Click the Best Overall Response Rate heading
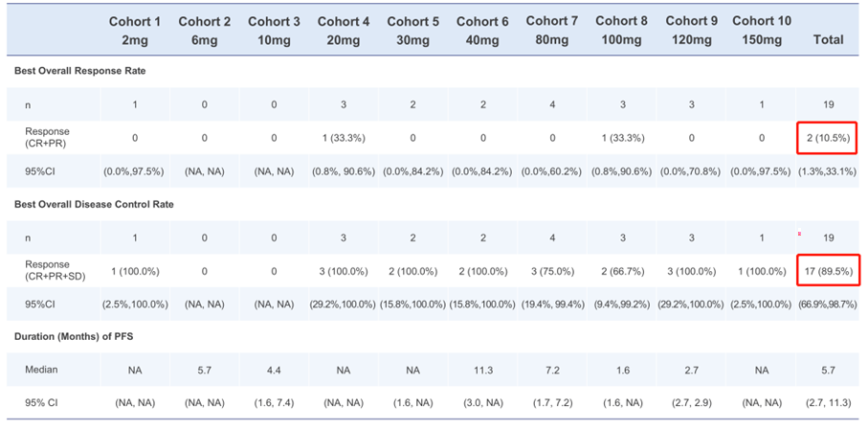 [79, 71]
